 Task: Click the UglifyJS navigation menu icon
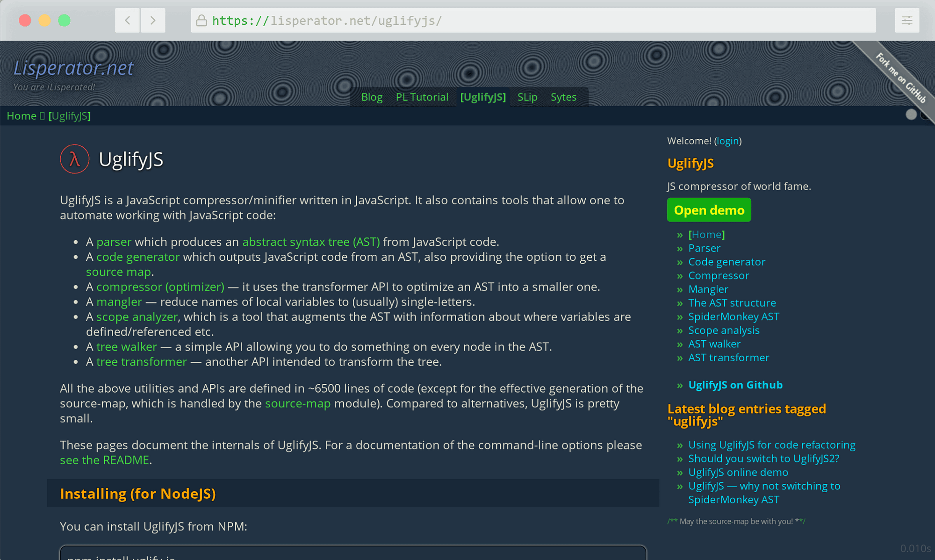(x=482, y=97)
